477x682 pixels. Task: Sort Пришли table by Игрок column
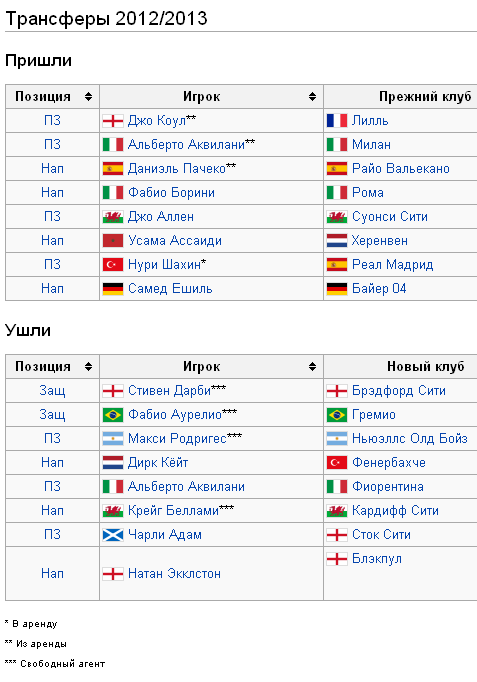(x=312, y=97)
